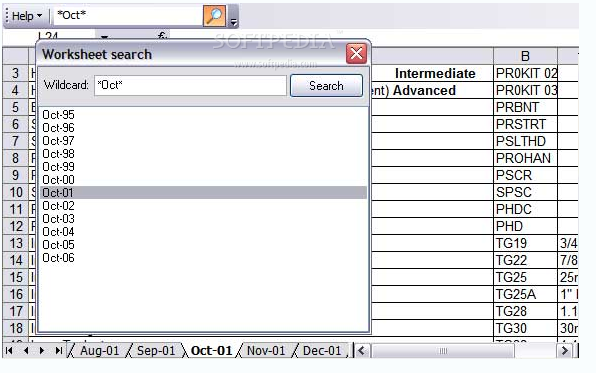The height and width of the screenshot is (373, 596).
Task: Select row 18 header
Action: click(15, 328)
